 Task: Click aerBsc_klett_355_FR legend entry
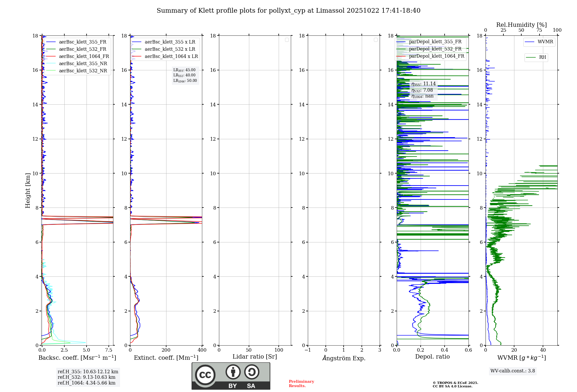click(83, 42)
